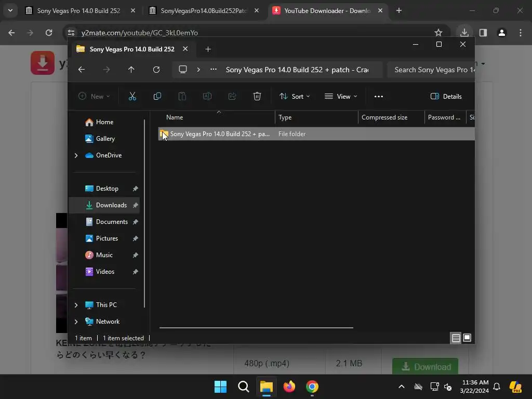Sort by the Type column header
Viewport: 532px width, 399px height.
click(316, 117)
